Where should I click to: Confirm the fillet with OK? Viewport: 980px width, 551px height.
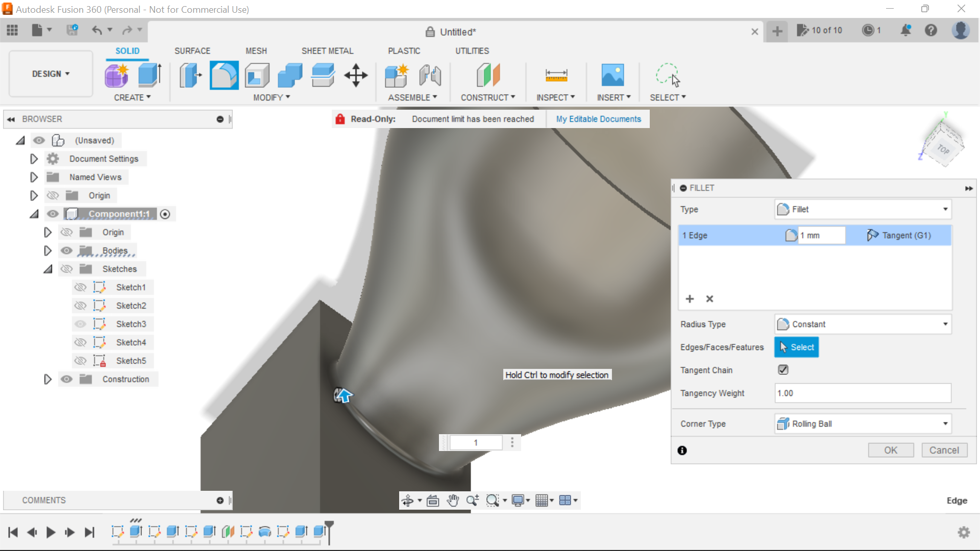pyautogui.click(x=890, y=450)
